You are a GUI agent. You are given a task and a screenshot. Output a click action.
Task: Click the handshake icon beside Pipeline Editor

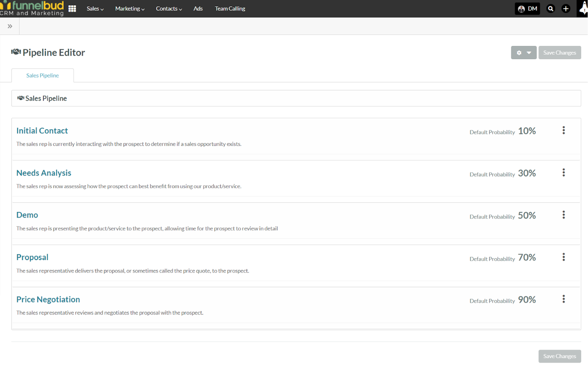point(16,52)
